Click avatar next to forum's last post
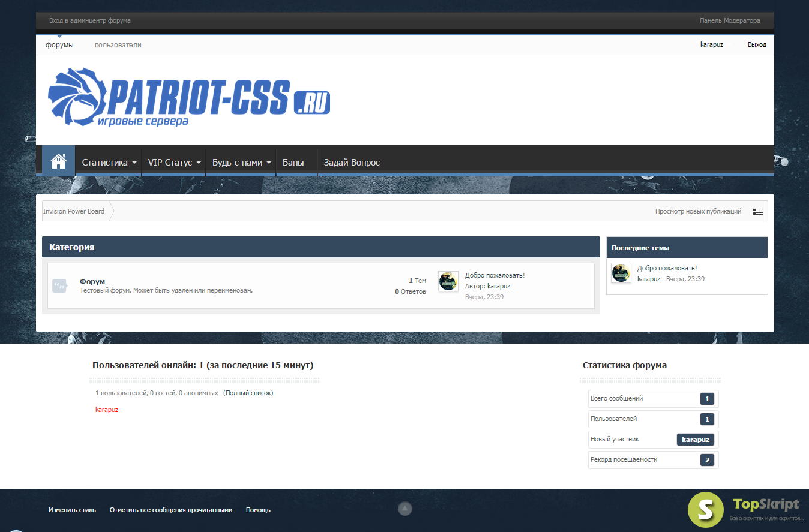Viewport: 809px width, 532px height. (448, 281)
